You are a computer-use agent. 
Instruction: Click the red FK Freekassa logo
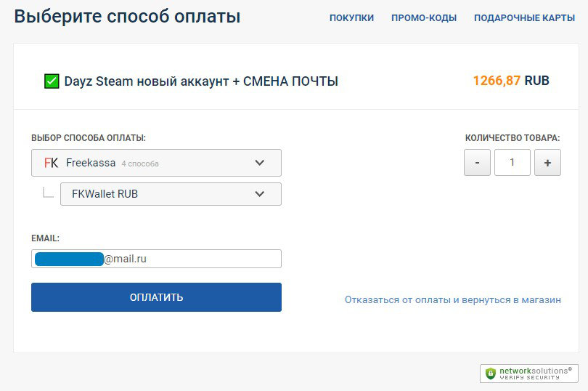pos(51,163)
